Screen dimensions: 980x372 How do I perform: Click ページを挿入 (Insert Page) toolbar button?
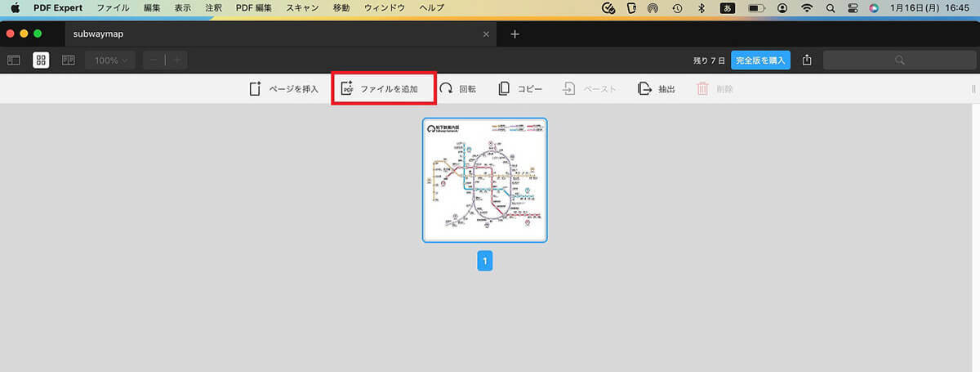pos(283,89)
